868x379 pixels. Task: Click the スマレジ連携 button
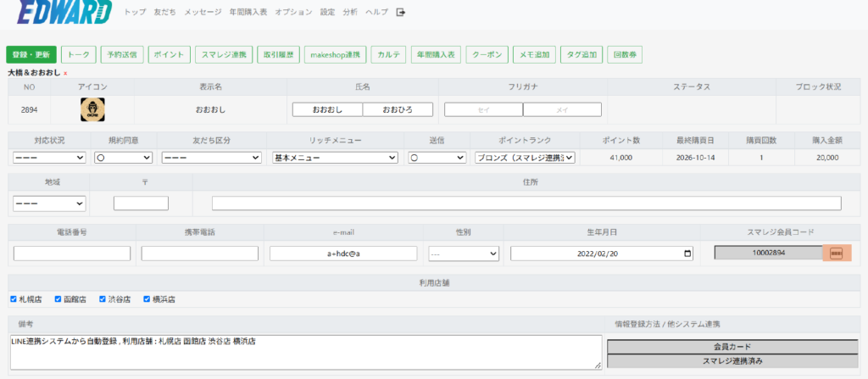(224, 54)
